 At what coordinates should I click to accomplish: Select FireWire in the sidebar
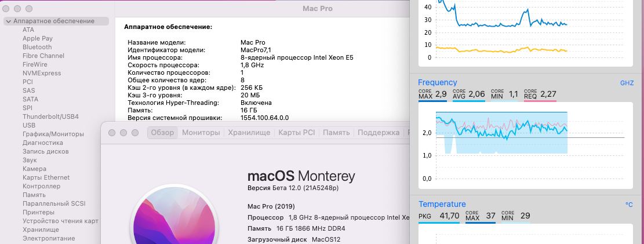pos(35,64)
